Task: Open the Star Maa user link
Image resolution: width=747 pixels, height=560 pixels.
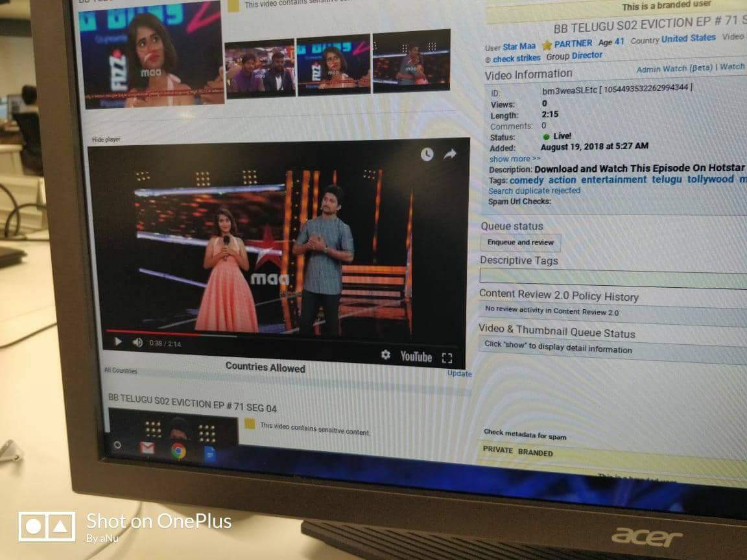Action: pyautogui.click(x=519, y=47)
